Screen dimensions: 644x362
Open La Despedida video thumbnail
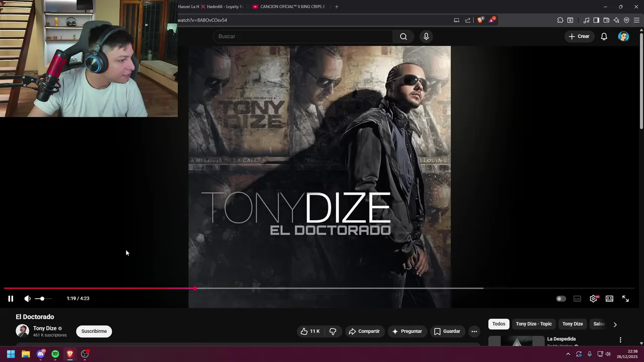pyautogui.click(x=516, y=341)
